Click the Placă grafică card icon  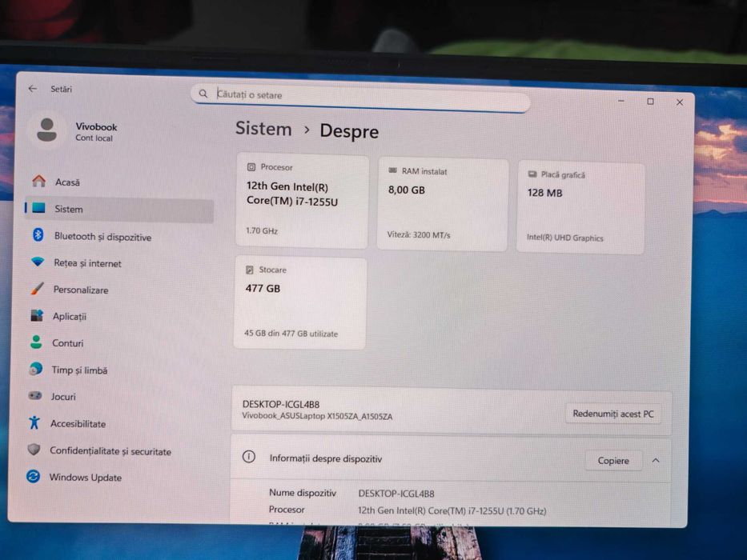[x=532, y=174]
